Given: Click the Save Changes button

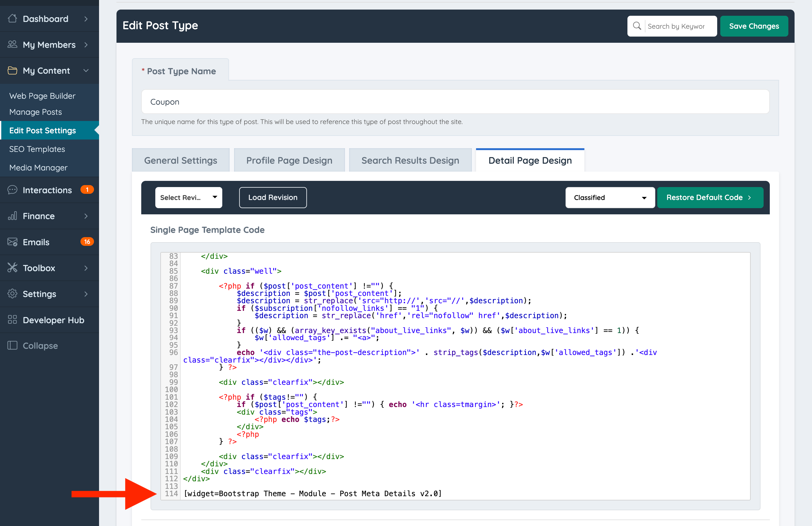Looking at the screenshot, I should (754, 26).
